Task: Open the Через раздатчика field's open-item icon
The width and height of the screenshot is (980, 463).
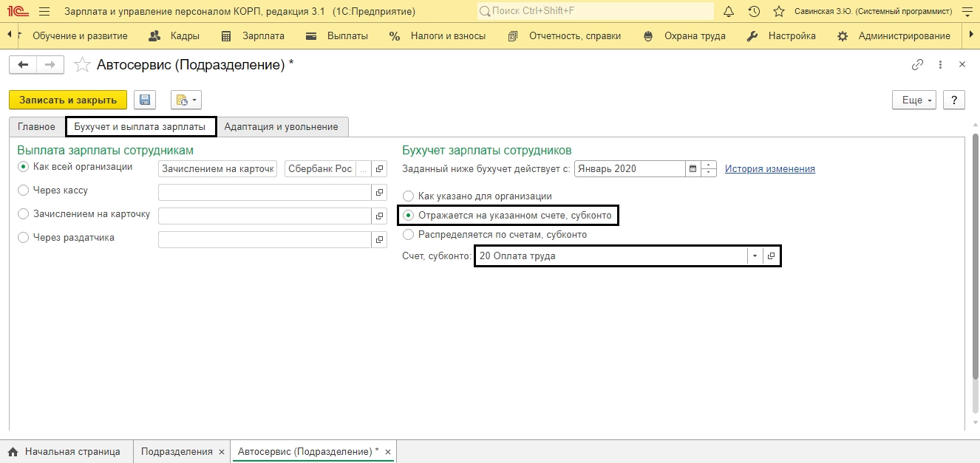Action: (x=380, y=240)
